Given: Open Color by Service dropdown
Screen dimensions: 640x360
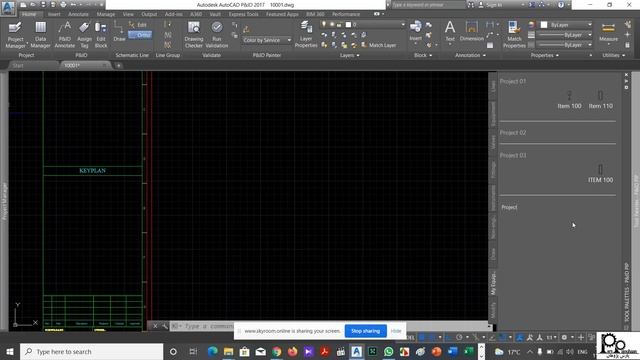Looking at the screenshot, I should coord(267,40).
